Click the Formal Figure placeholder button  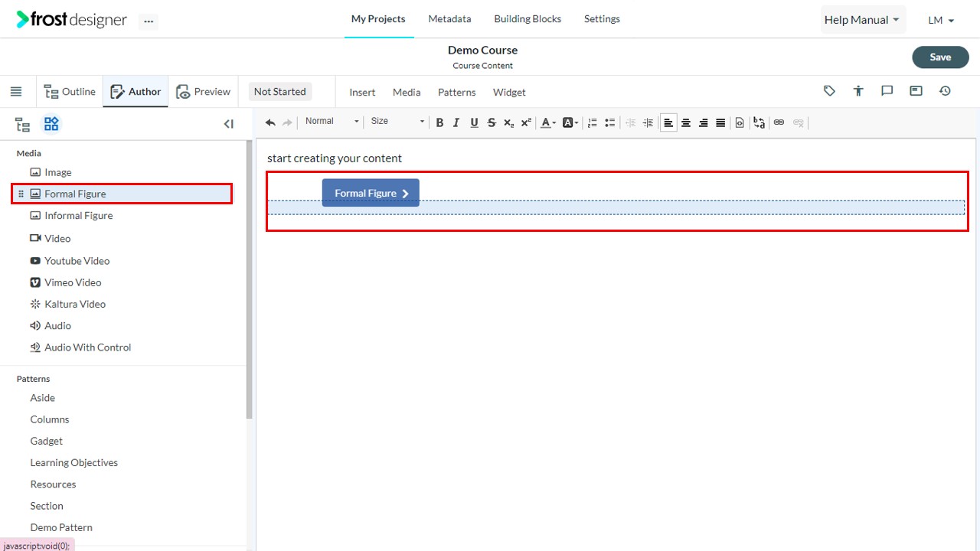coord(371,193)
